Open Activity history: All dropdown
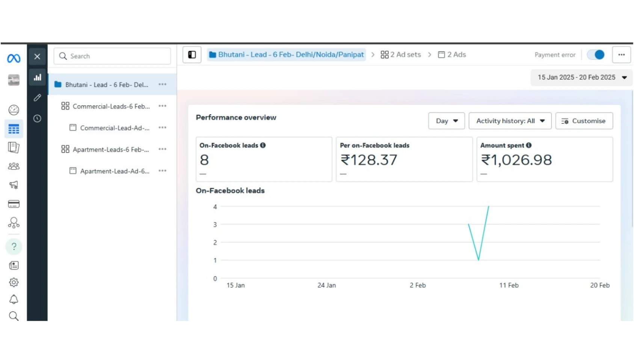Screen dimensions: 634x364 tap(510, 121)
